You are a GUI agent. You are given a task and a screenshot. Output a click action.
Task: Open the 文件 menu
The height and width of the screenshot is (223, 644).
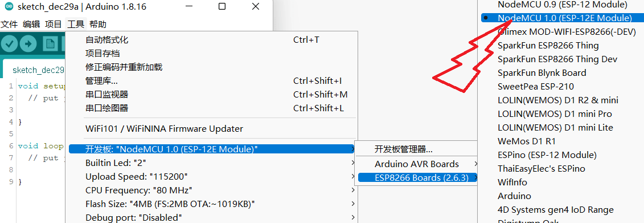[x=9, y=24]
